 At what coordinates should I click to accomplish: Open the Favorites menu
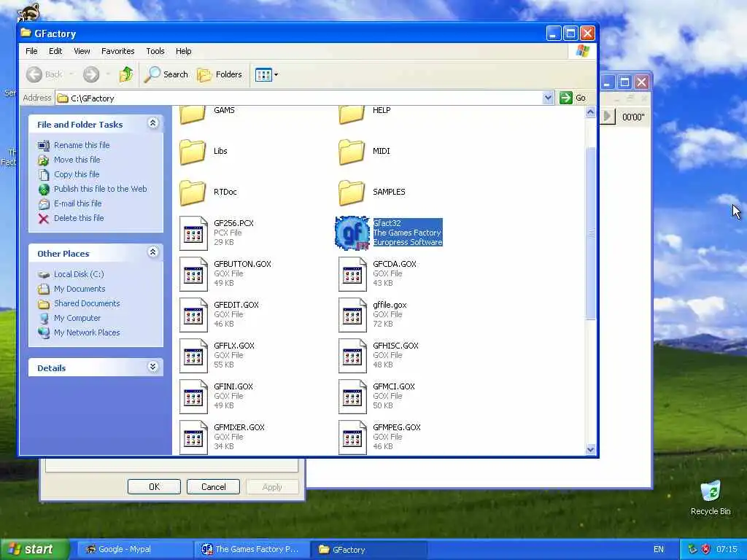point(117,51)
